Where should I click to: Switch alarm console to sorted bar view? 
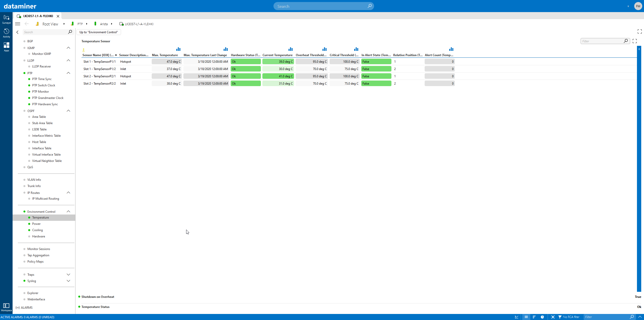[x=534, y=317]
